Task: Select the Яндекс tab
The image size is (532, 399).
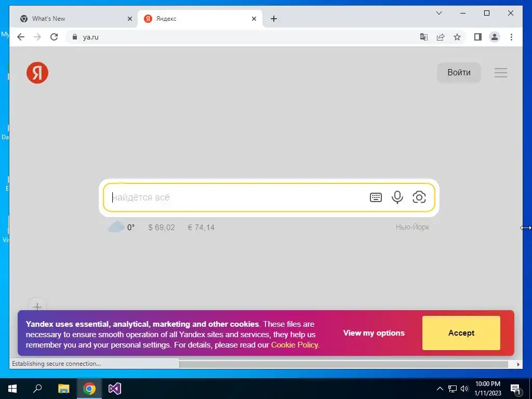Action: click(x=200, y=19)
